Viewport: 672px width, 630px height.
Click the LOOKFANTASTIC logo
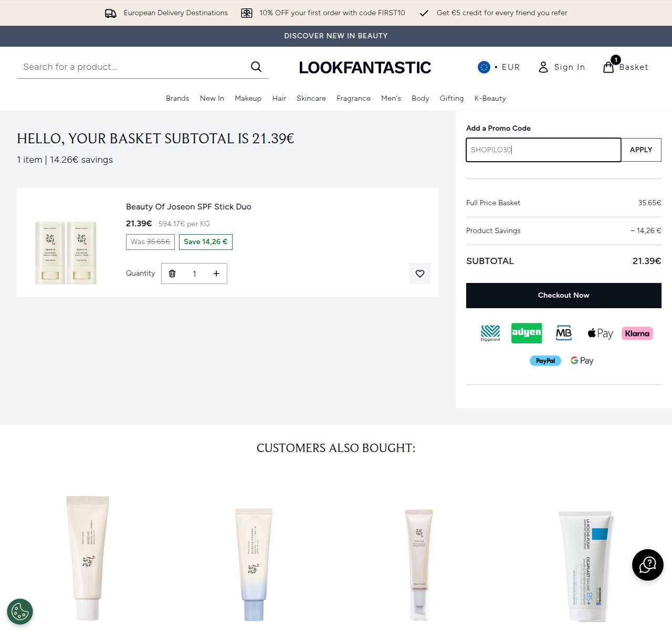pyautogui.click(x=365, y=67)
